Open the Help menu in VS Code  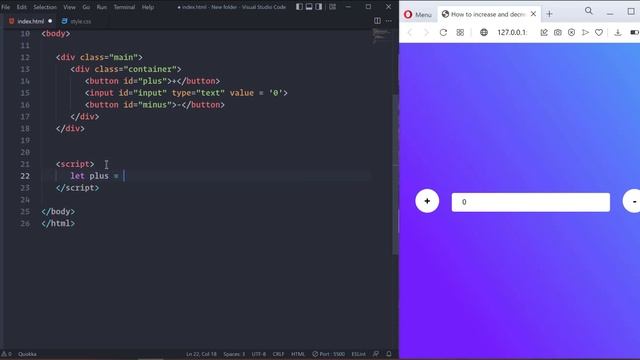coord(148,7)
